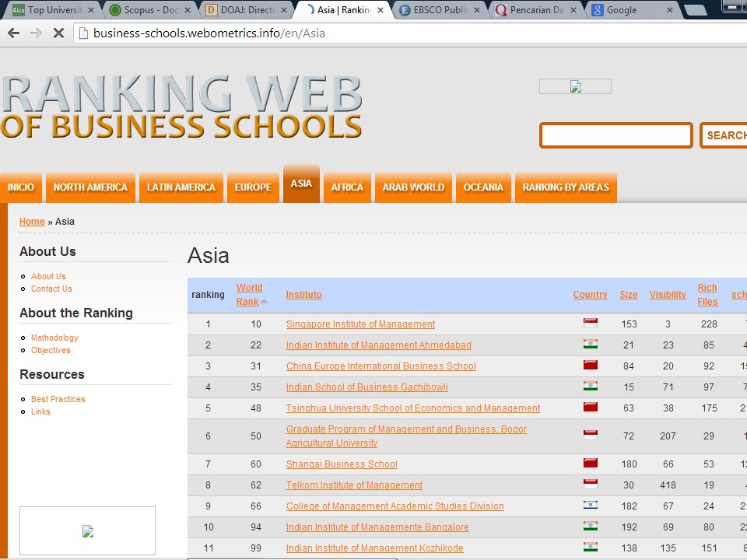Open China Europe International Business School link
The width and height of the screenshot is (747, 560).
381,366
